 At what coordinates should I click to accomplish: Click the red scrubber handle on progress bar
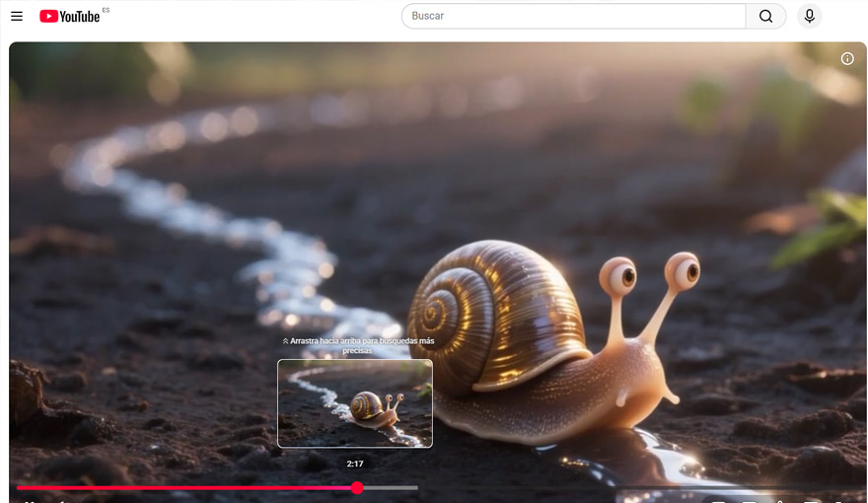[357, 487]
